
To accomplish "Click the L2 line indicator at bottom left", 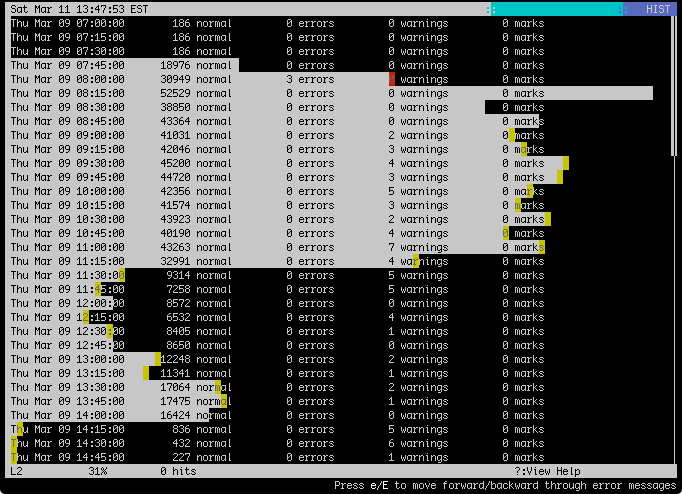I will pos(17,471).
